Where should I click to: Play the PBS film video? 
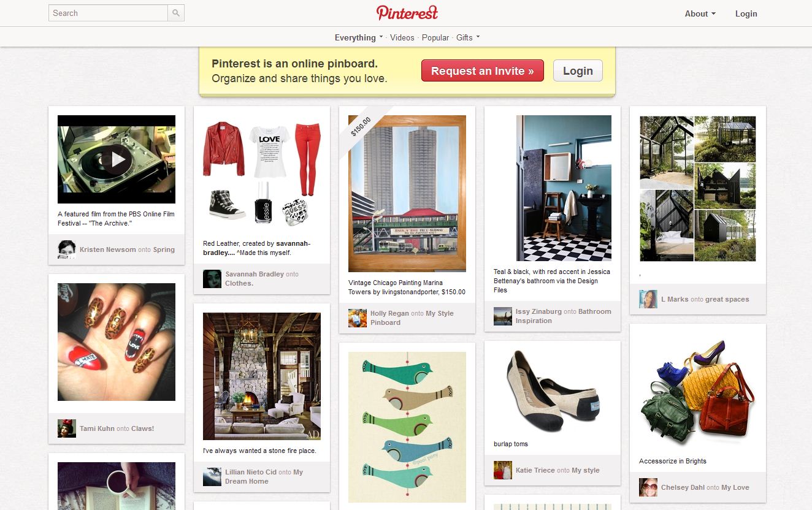coord(117,159)
